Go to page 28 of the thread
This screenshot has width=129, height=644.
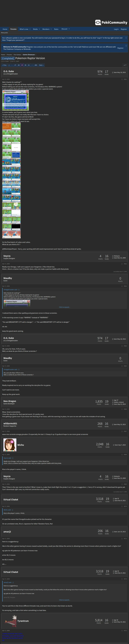pos(18,65)
